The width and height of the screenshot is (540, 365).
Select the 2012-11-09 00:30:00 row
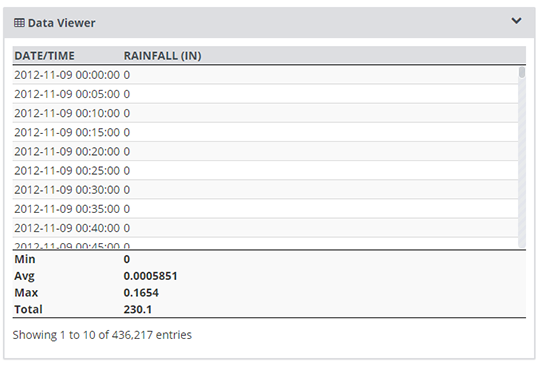266,189
